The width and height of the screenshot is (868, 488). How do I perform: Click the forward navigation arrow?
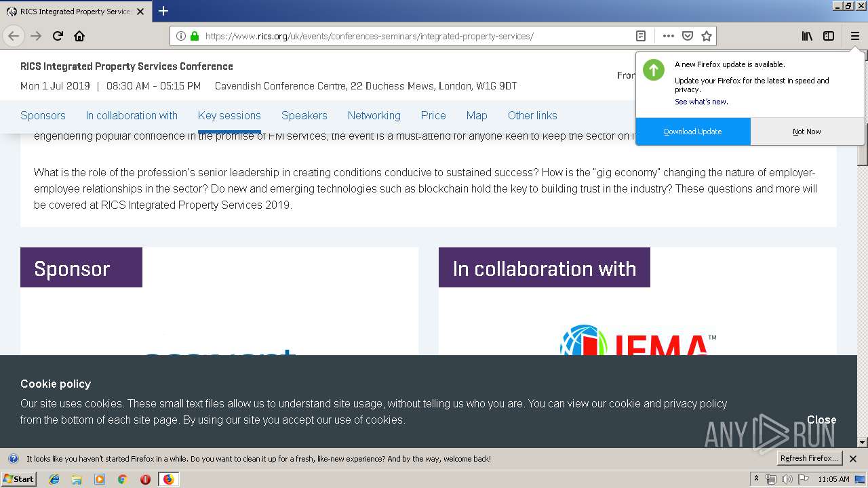pyautogui.click(x=36, y=36)
